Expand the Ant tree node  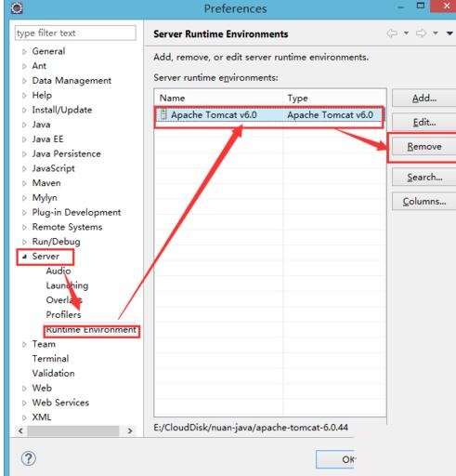[24, 66]
